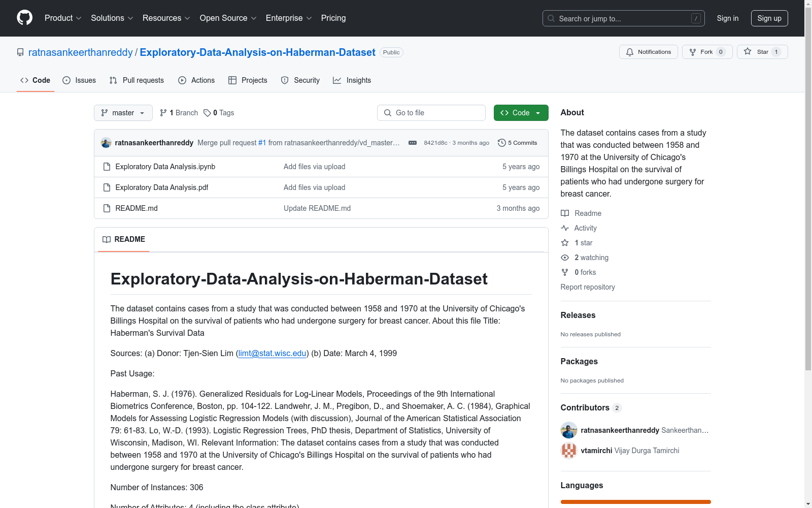Click the star icon beside 1 star
This screenshot has height=508, width=812.
tap(565, 243)
